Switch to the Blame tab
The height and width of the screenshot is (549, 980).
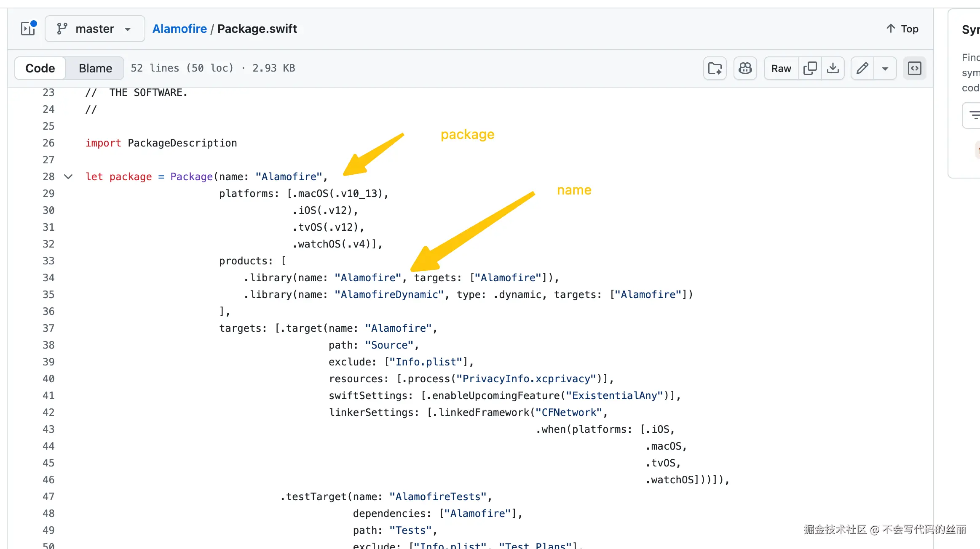pos(95,68)
